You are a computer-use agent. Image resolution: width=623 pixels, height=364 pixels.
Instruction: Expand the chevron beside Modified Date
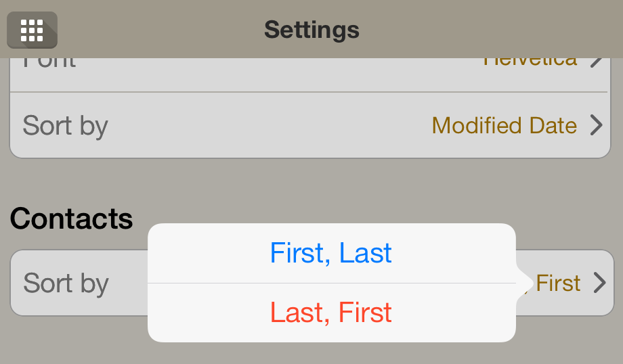point(596,125)
